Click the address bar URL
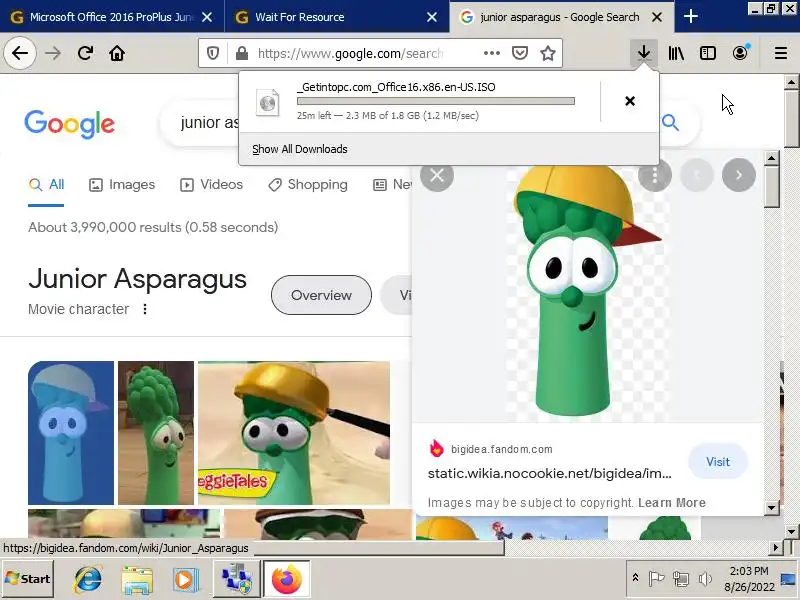The width and height of the screenshot is (800, 600). tap(350, 53)
